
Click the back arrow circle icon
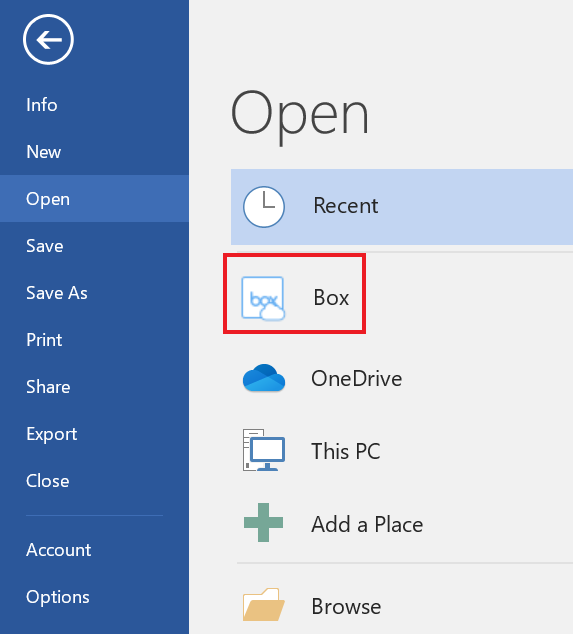coord(48,40)
